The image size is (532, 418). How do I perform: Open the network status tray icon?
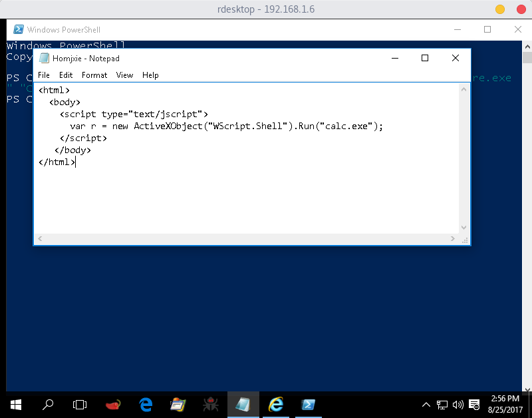pyautogui.click(x=442, y=405)
